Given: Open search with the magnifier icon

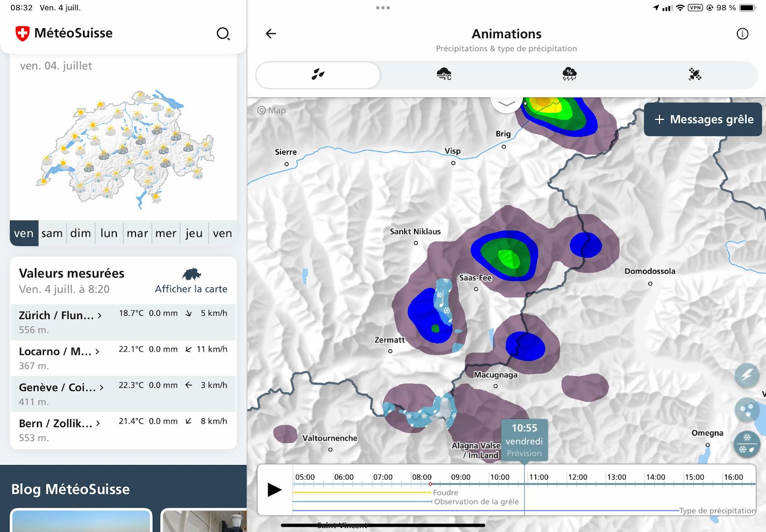Looking at the screenshot, I should [223, 33].
